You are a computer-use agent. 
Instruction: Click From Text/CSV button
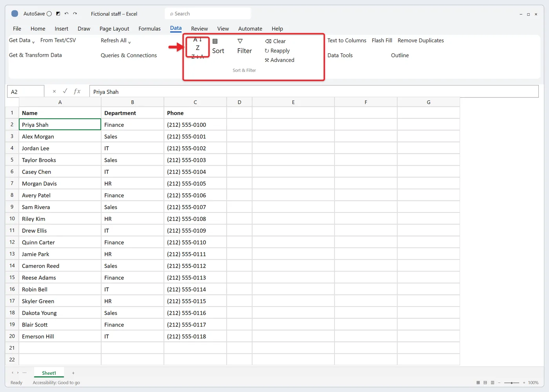point(58,40)
